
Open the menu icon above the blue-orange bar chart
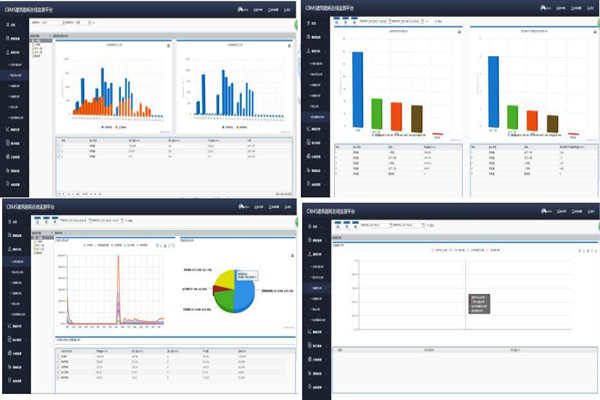pos(168,46)
